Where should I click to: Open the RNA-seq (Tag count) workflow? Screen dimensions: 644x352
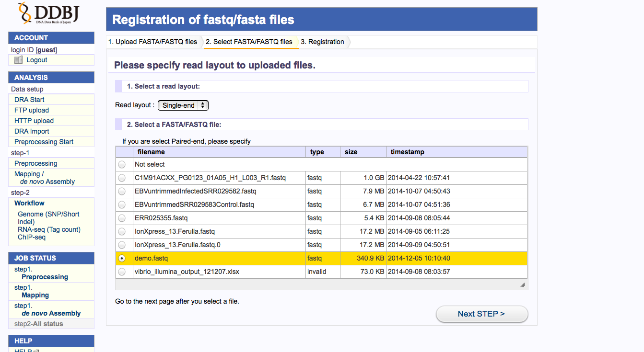49,229
